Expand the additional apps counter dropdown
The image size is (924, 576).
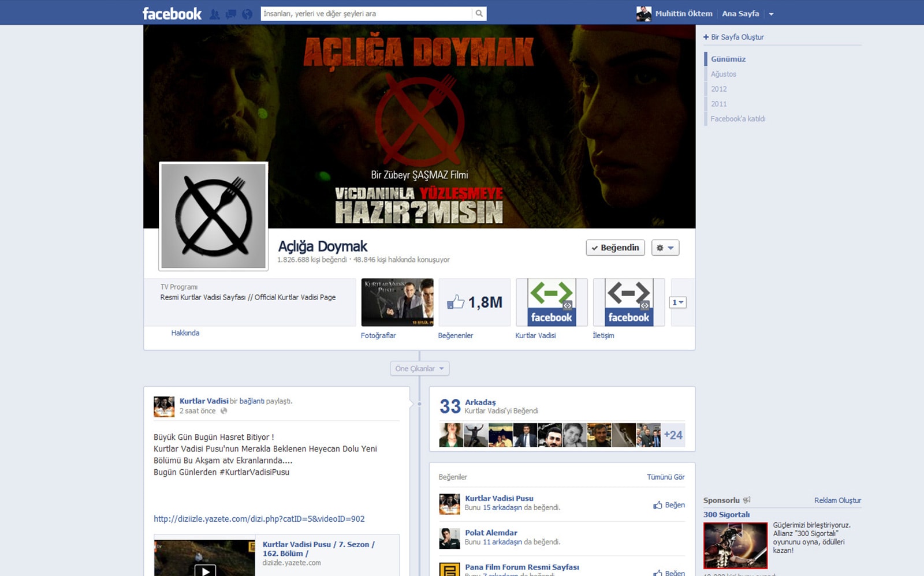(x=677, y=302)
